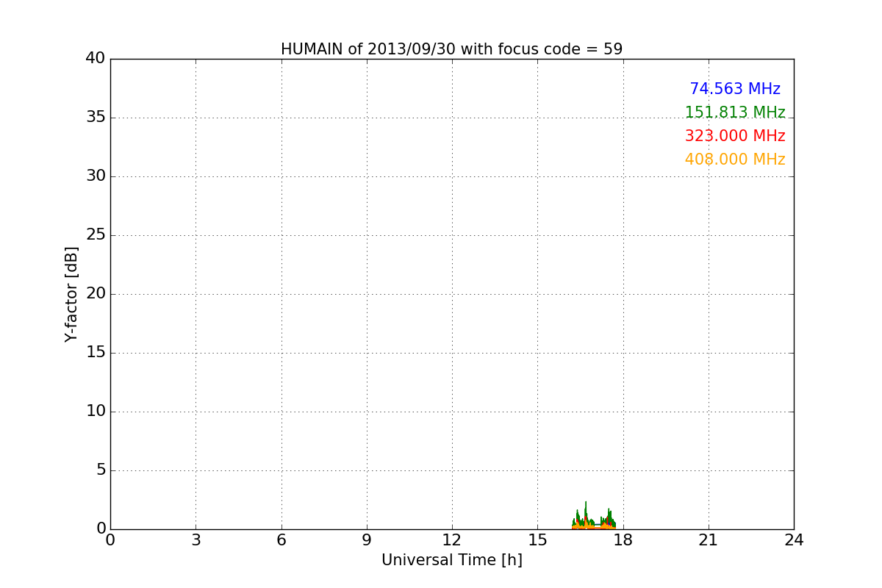Screen dimensions: 882x588
Task: Select the 323.000 MHz legend label
Action: [x=735, y=136]
